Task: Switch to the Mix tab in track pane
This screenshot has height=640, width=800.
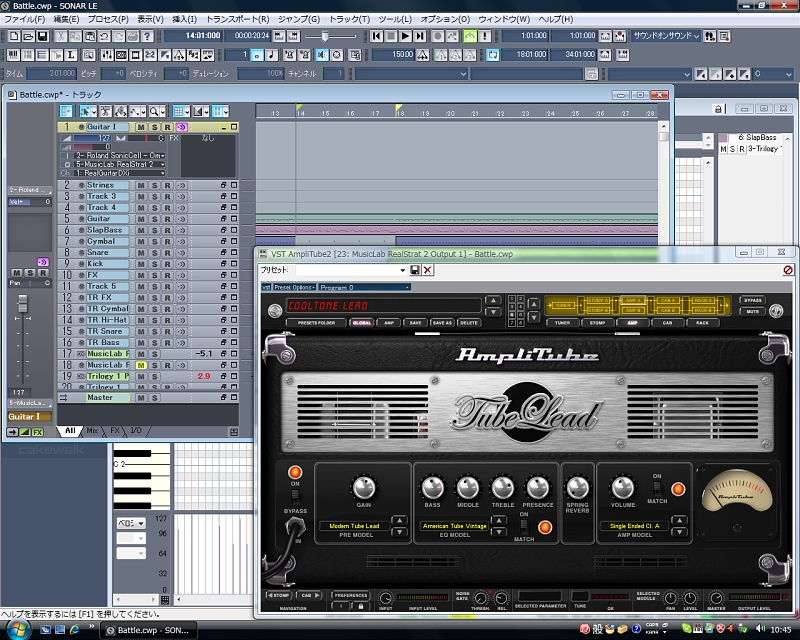Action: (92, 431)
